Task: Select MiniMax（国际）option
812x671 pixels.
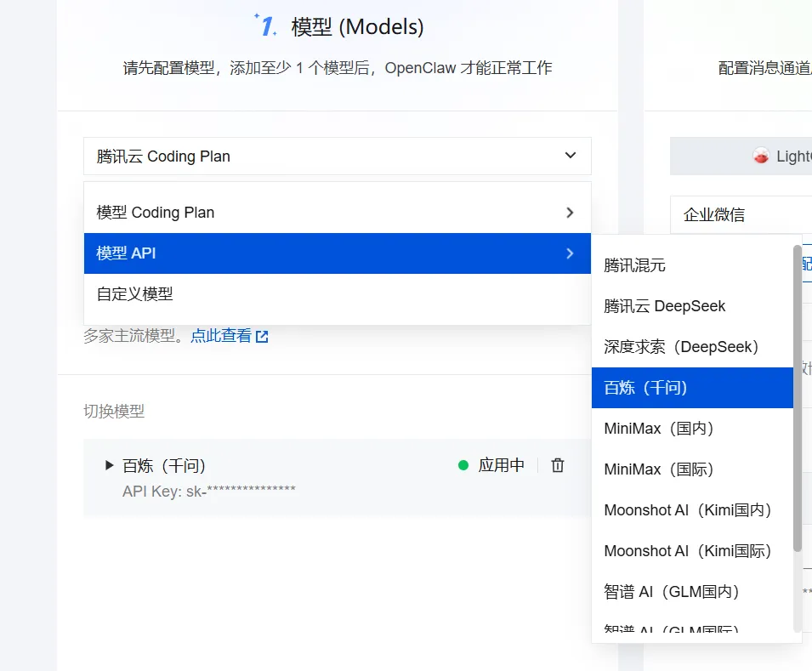Action: [692, 469]
